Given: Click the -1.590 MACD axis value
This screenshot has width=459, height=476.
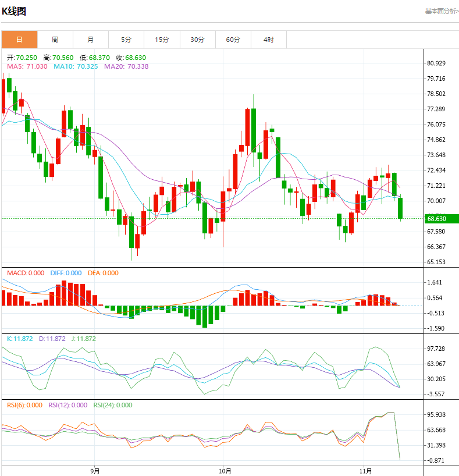Looking at the screenshot, I should [x=436, y=328].
